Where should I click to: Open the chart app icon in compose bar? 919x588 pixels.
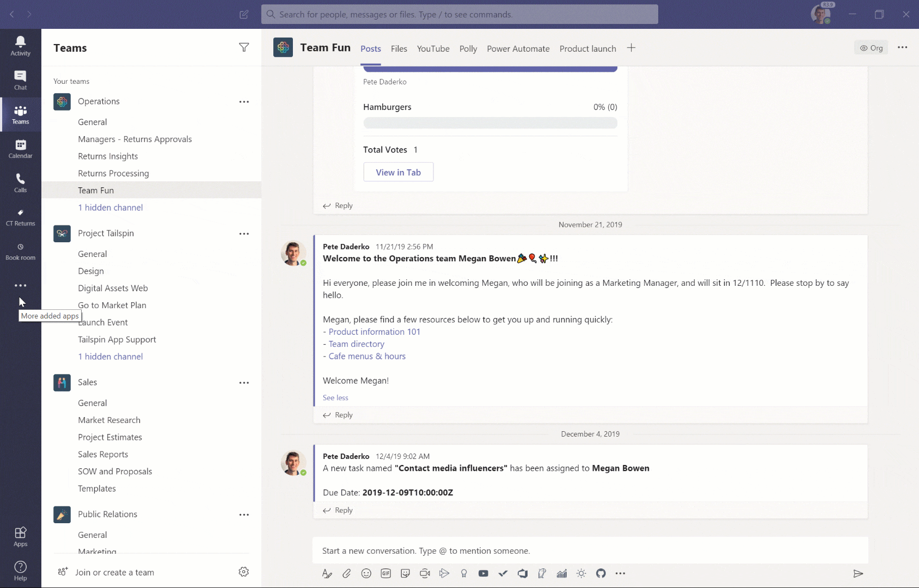pos(562,573)
